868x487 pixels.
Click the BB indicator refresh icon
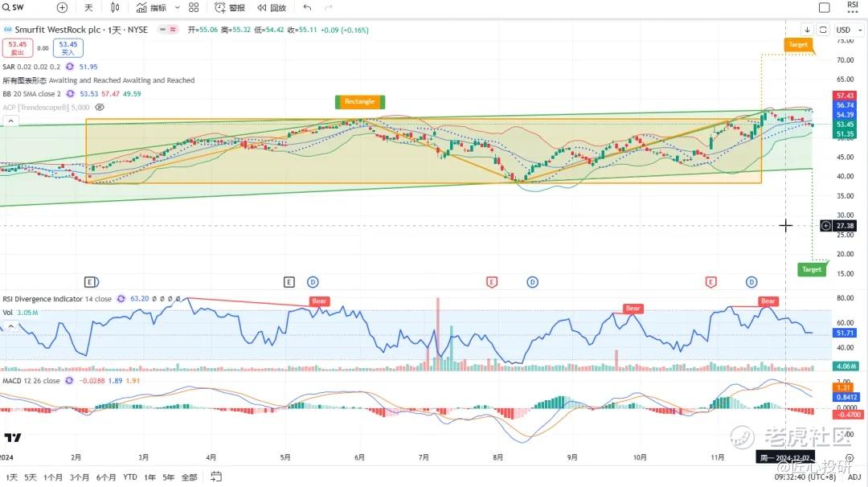[x=70, y=93]
